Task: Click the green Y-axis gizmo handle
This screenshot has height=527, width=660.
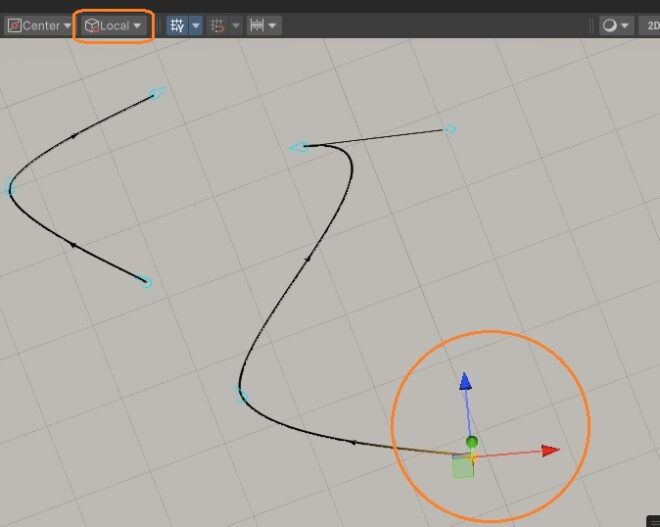Action: tap(472, 442)
